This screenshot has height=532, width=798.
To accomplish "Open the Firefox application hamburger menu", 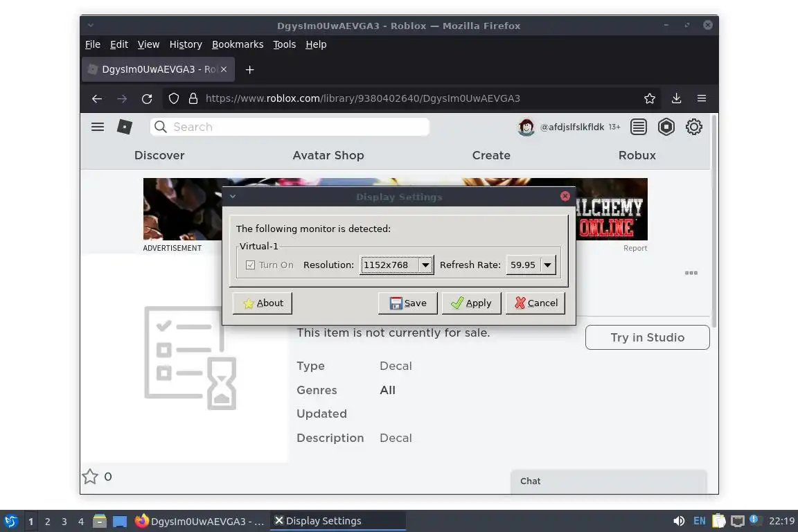I will 701,98.
